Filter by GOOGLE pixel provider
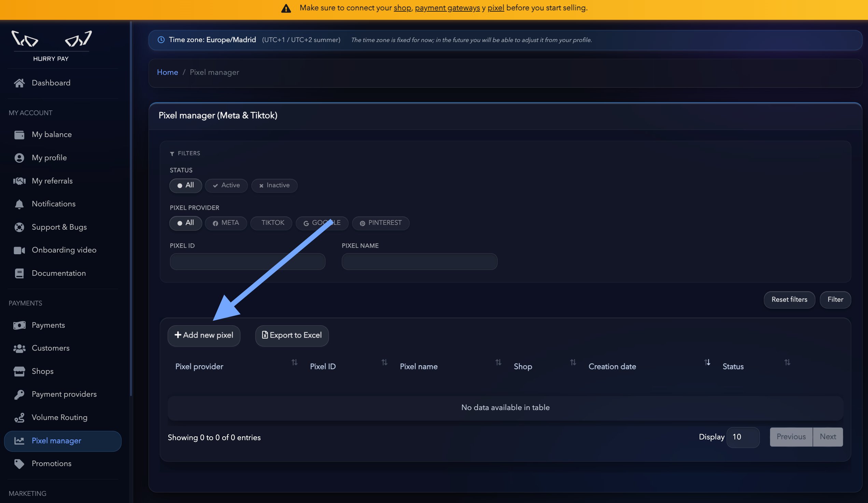868x503 pixels. [x=322, y=223]
